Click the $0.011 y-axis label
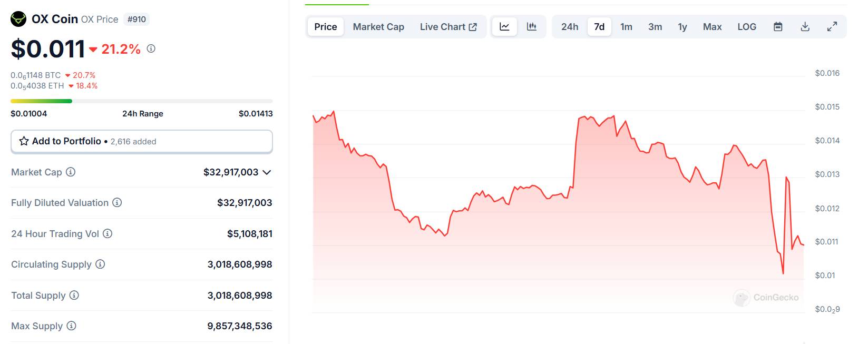 pyautogui.click(x=826, y=242)
